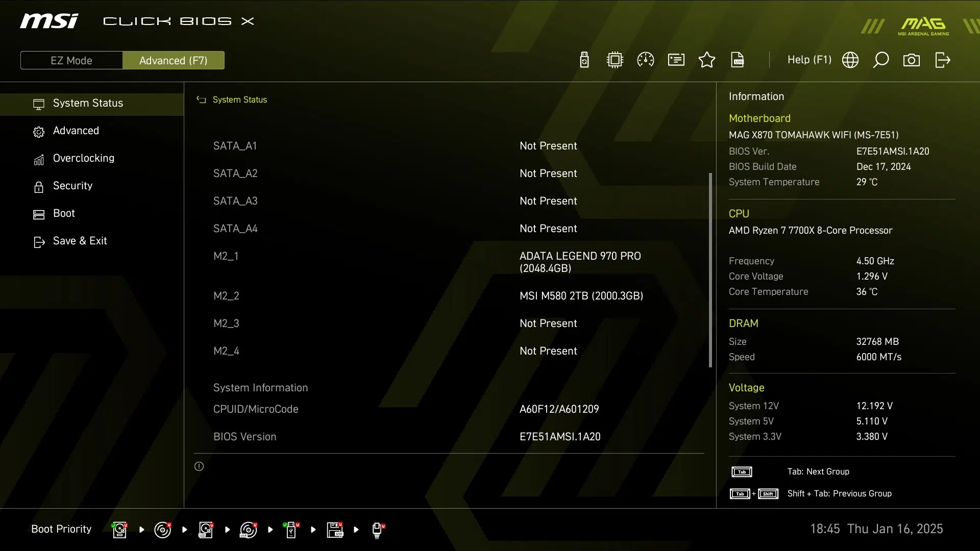The height and width of the screenshot is (551, 980).
Task: Click Boot Priority label
Action: click(x=61, y=529)
